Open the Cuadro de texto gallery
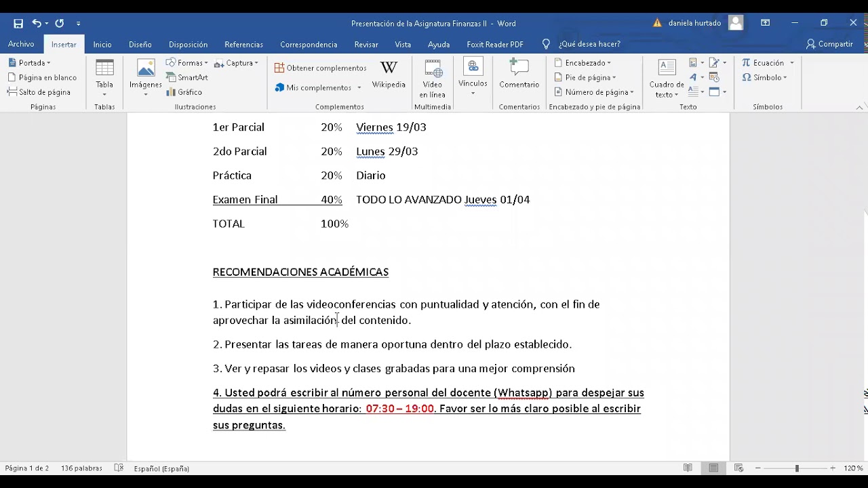The image size is (868, 488). (667, 79)
